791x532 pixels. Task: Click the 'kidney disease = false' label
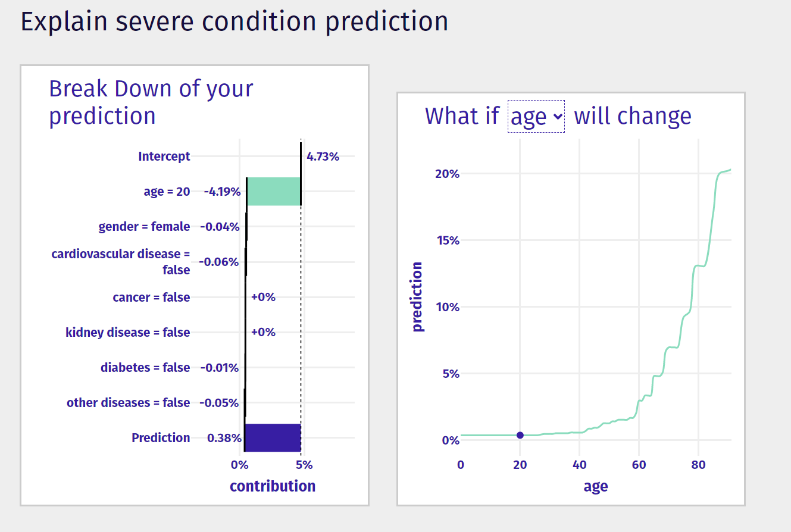coord(127,332)
